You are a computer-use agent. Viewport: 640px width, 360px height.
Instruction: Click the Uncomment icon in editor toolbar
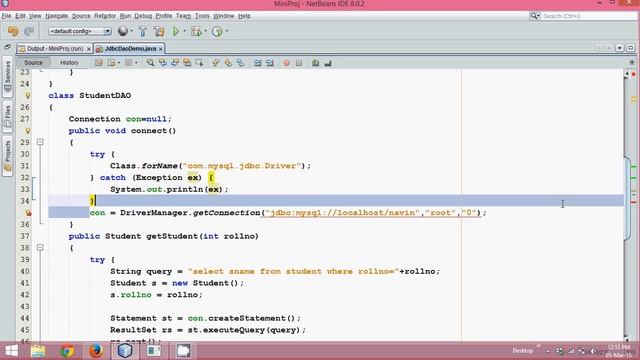[x=328, y=63]
